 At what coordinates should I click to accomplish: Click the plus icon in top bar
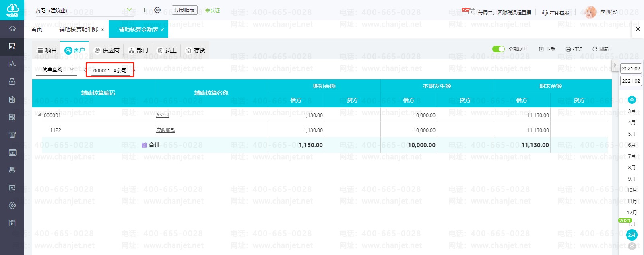click(144, 10)
